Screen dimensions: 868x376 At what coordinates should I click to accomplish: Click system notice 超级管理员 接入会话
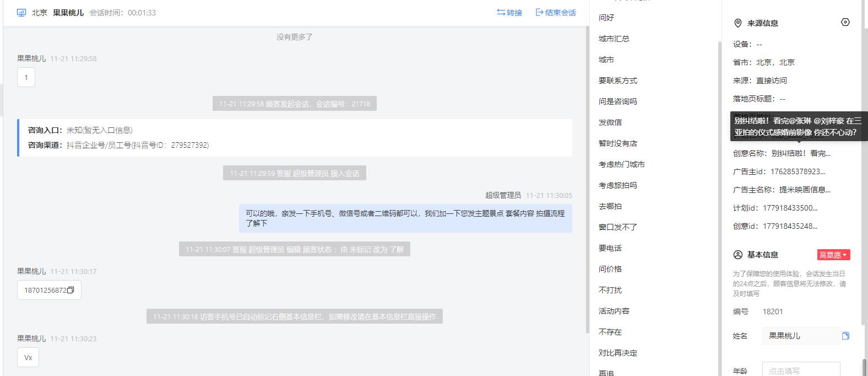pos(295,173)
